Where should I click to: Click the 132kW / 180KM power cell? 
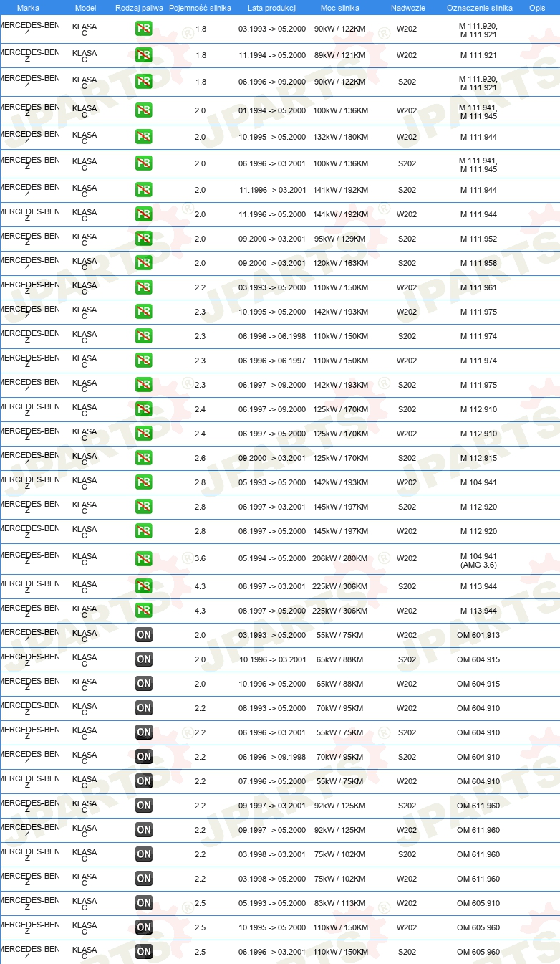coord(340,137)
